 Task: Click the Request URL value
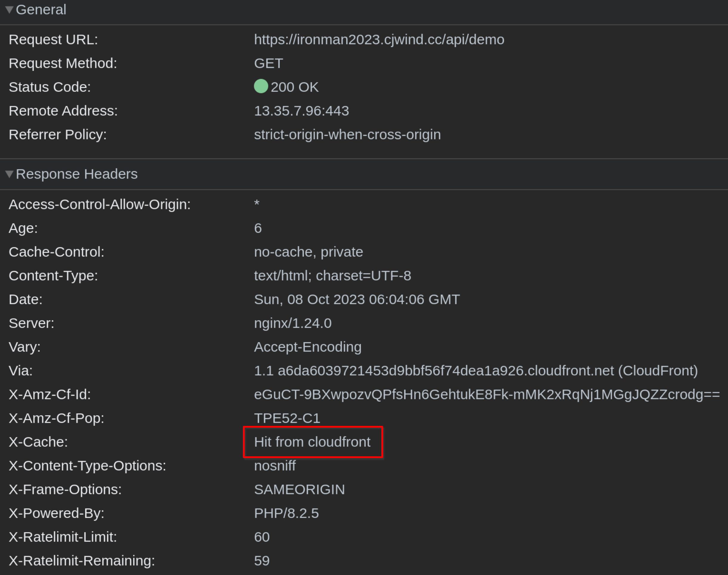coord(379,40)
